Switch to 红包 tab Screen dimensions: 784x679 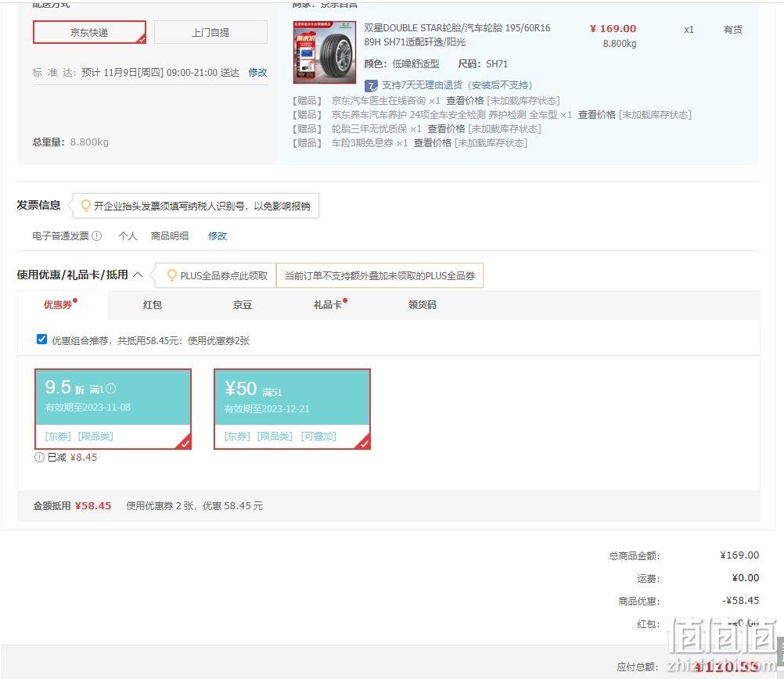tap(153, 304)
